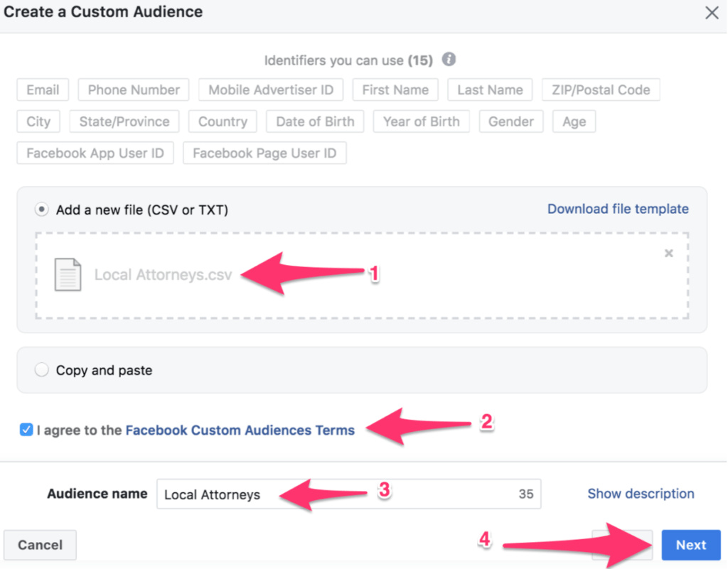
Task: Select the Add a new file option
Action: point(41,209)
